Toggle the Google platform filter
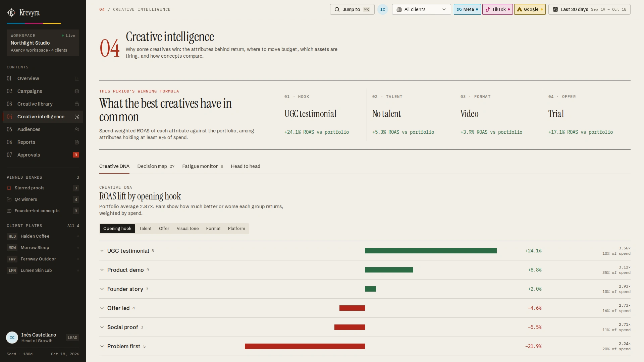Image resolution: width=644 pixels, height=362 pixels. (530, 9)
